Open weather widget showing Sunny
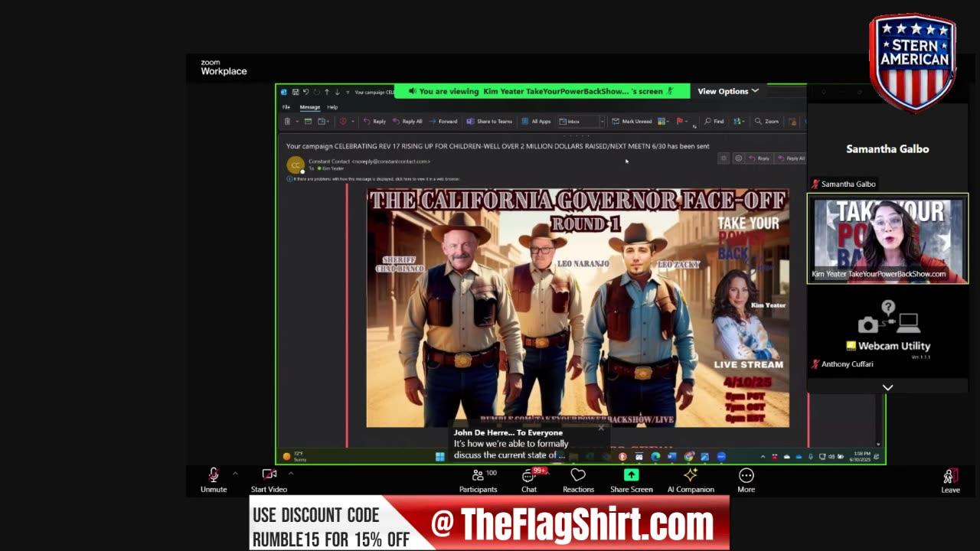980x551 pixels. coord(295,456)
